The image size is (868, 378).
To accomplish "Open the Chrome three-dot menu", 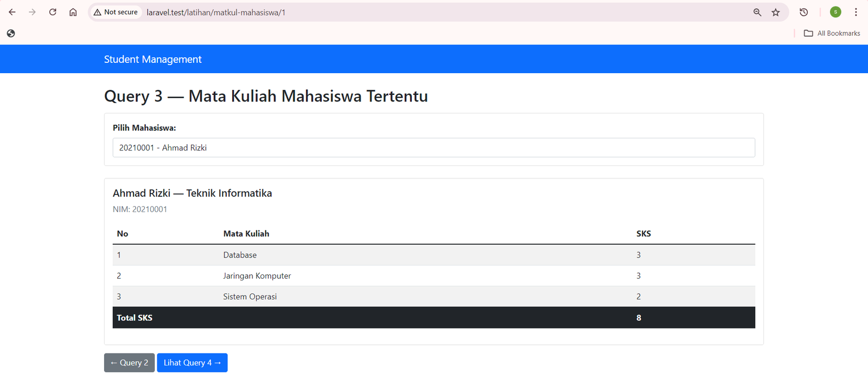I will click(x=856, y=12).
